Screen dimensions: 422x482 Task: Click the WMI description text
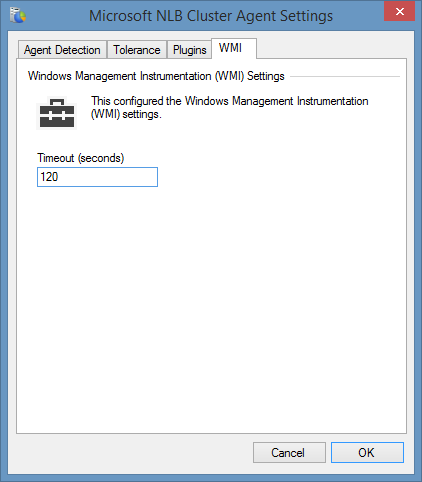click(230, 107)
